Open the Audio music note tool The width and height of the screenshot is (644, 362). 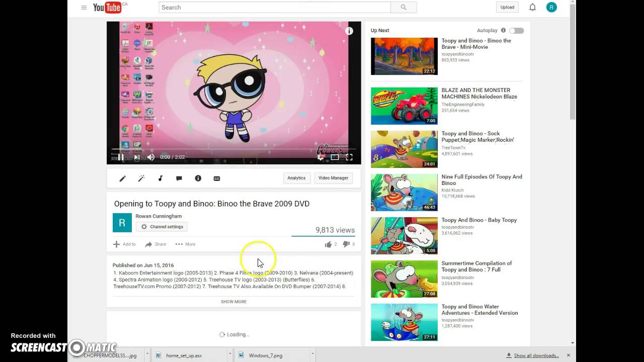click(160, 178)
